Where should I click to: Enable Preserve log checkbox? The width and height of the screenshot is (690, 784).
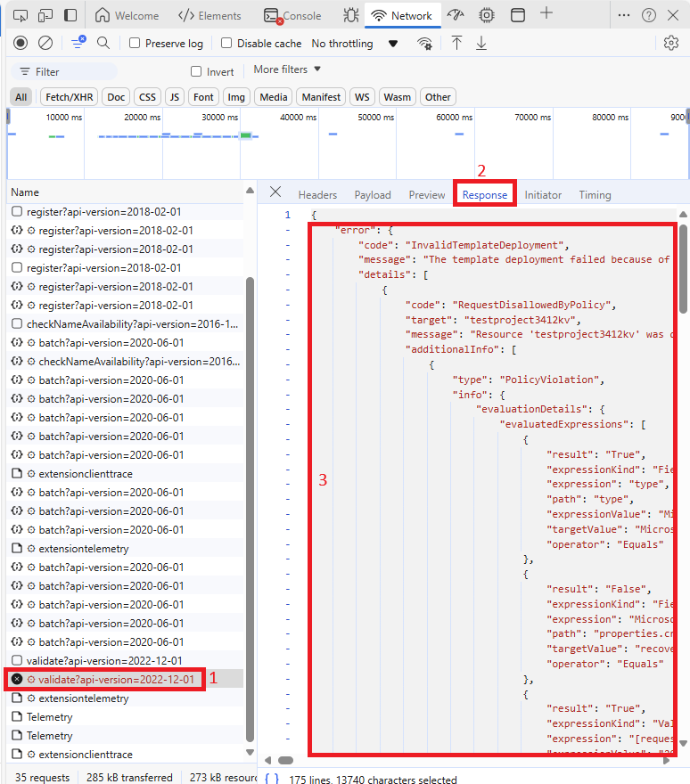pyautogui.click(x=135, y=43)
